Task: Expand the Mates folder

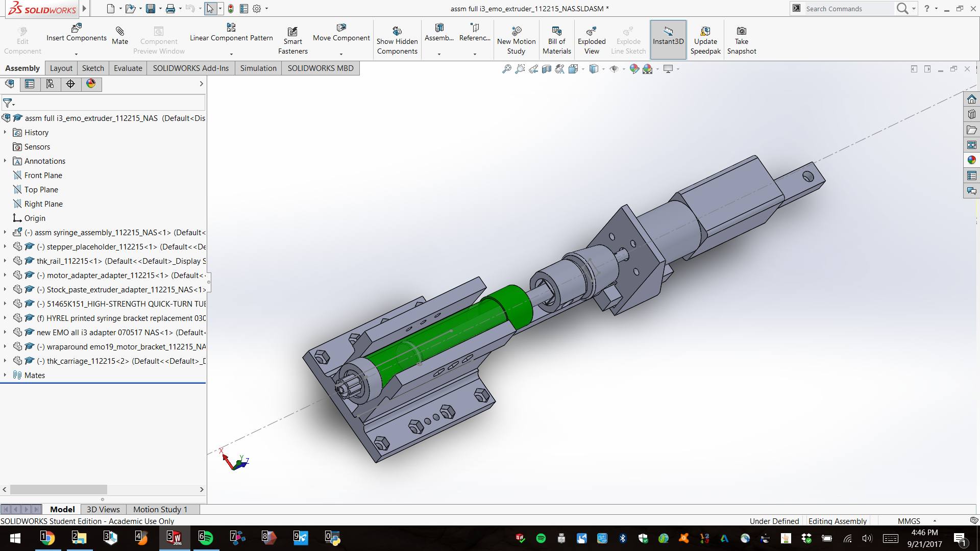Action: [5, 375]
